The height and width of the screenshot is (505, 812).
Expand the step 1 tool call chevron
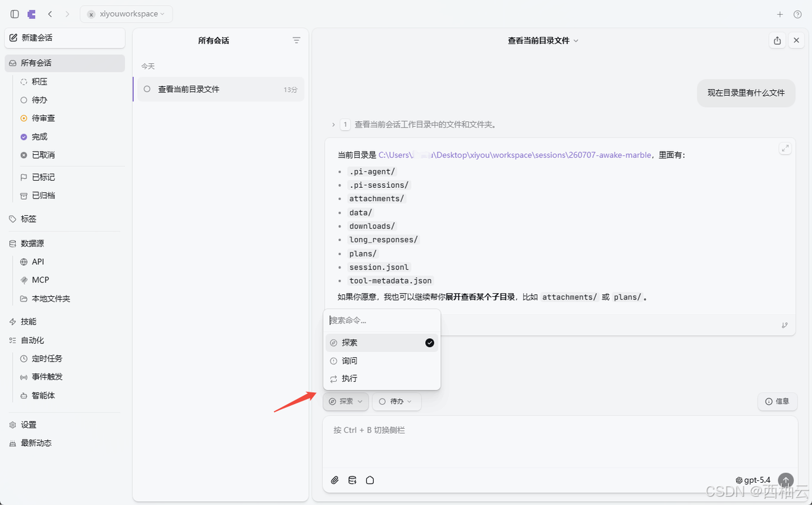(334, 125)
